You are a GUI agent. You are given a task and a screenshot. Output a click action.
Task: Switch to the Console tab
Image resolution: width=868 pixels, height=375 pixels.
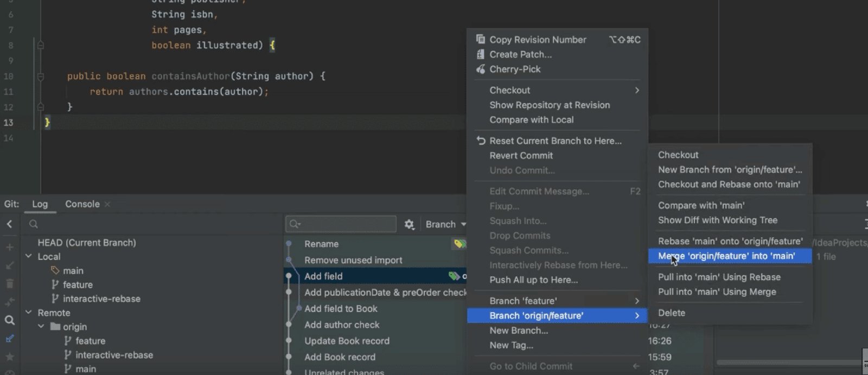(82, 204)
